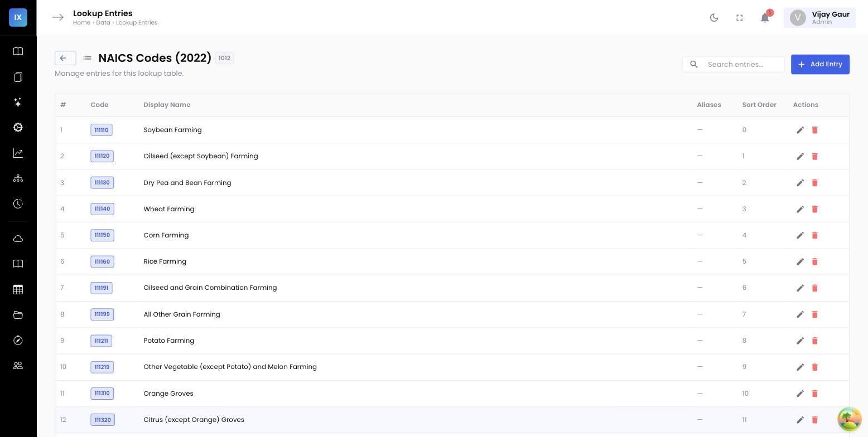This screenshot has width=868, height=437.
Task: Click the Add Entry button
Action: click(x=820, y=64)
